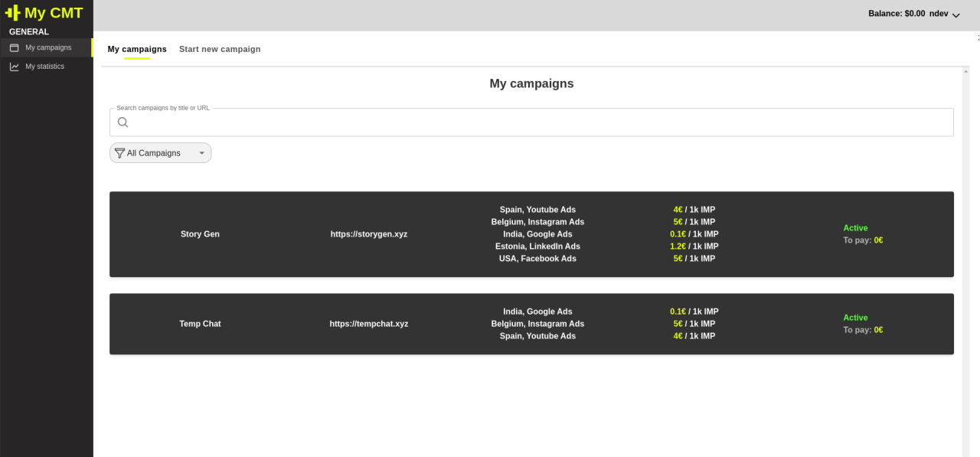
Task: Click the search campaigns input field
Action: [531, 122]
